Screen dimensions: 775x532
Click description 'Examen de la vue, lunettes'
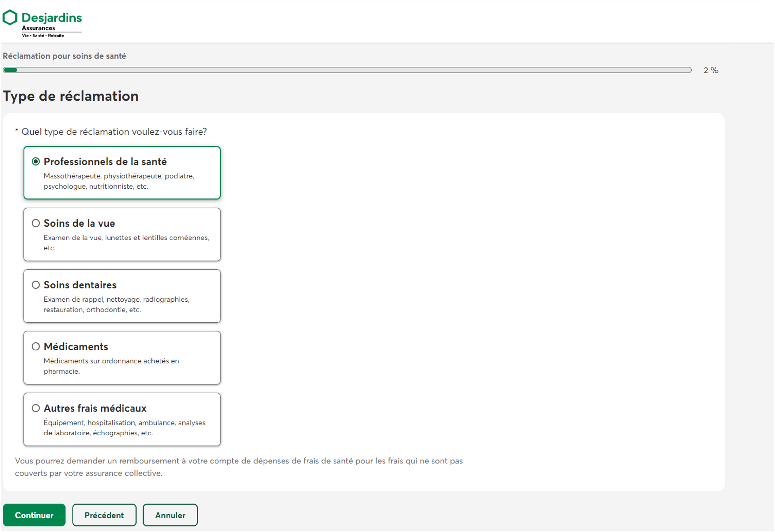pyautogui.click(x=126, y=243)
